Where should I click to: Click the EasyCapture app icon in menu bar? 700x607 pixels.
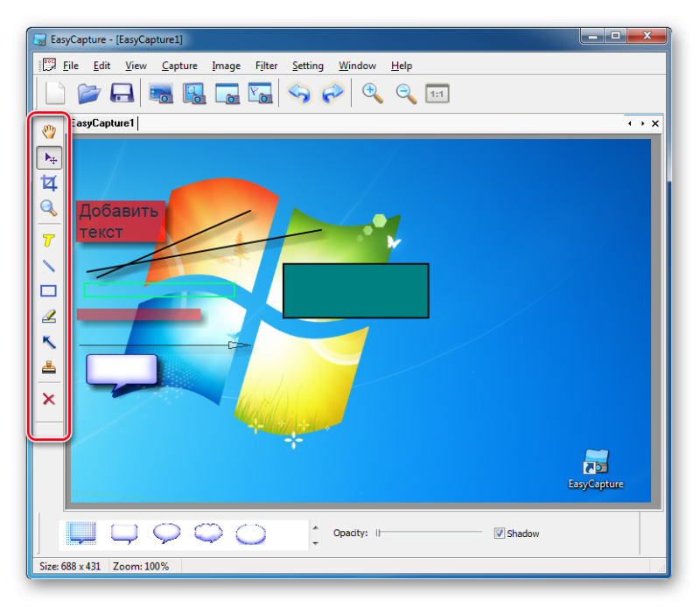point(48,66)
